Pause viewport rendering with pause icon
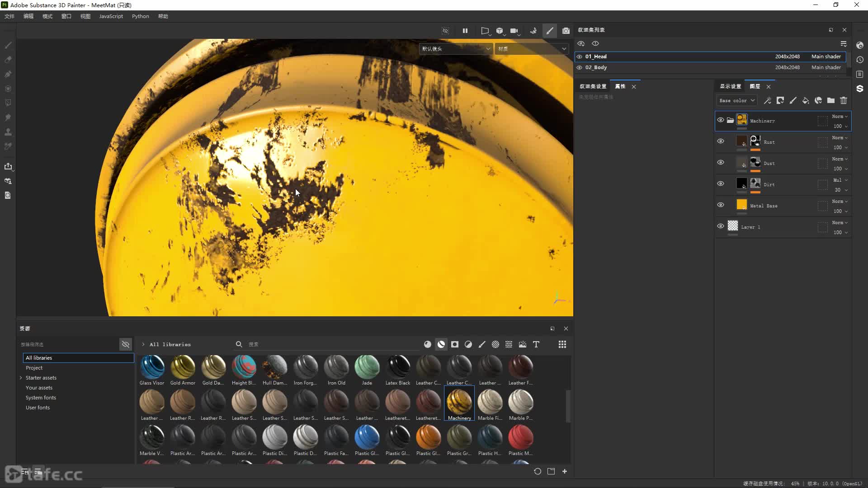Image resolution: width=868 pixels, height=488 pixels. [465, 31]
